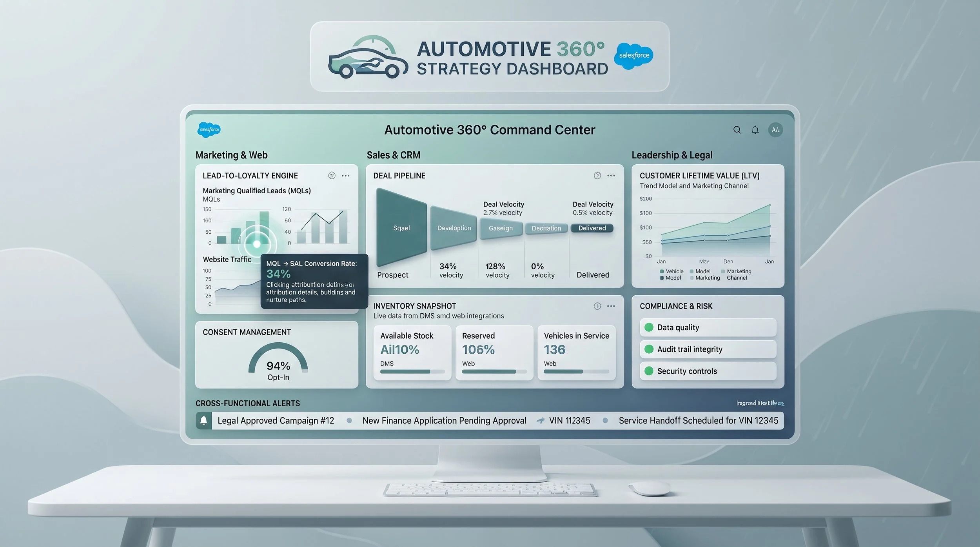Open more options on Inventory Snapshot card

611,306
